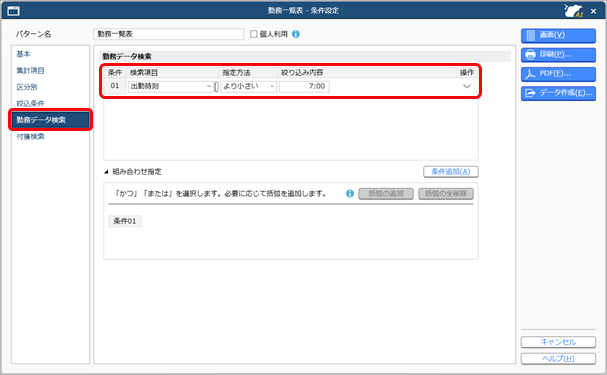The image size is (607, 375).
Task: Expand the 操作 chevron for condition 01
Action: (x=467, y=86)
